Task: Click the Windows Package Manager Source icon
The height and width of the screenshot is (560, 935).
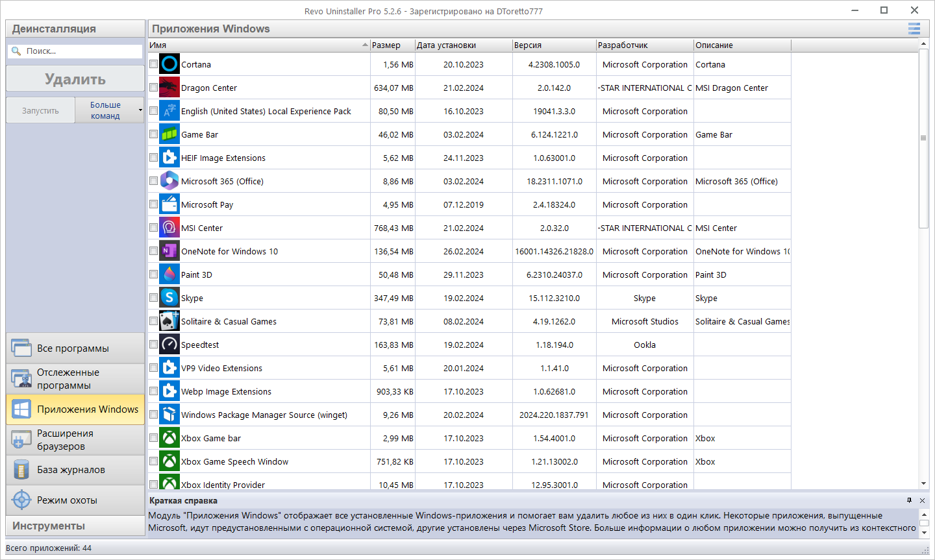Action: [169, 415]
